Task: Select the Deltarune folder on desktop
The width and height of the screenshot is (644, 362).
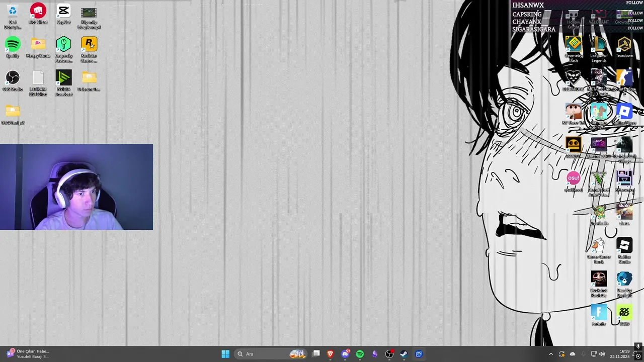Action: [89, 81]
